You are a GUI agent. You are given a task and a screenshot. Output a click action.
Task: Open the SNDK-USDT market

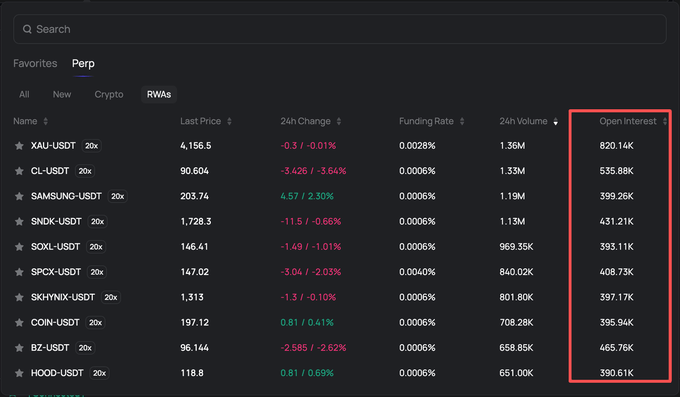pos(56,221)
